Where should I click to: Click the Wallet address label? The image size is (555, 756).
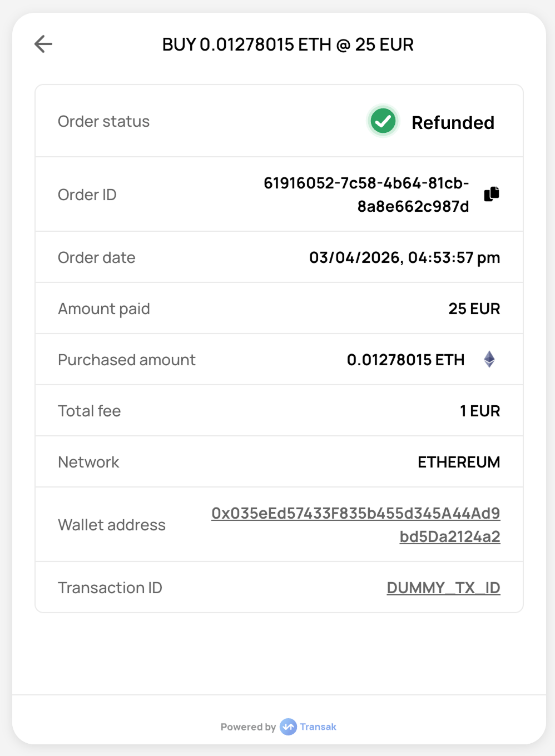pos(112,525)
